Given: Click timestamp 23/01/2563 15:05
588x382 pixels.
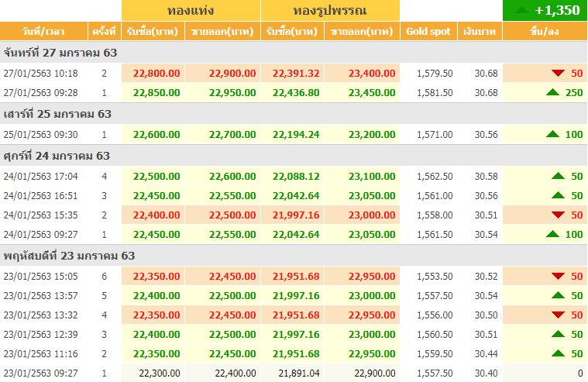Looking at the screenshot, I should tap(40, 276).
